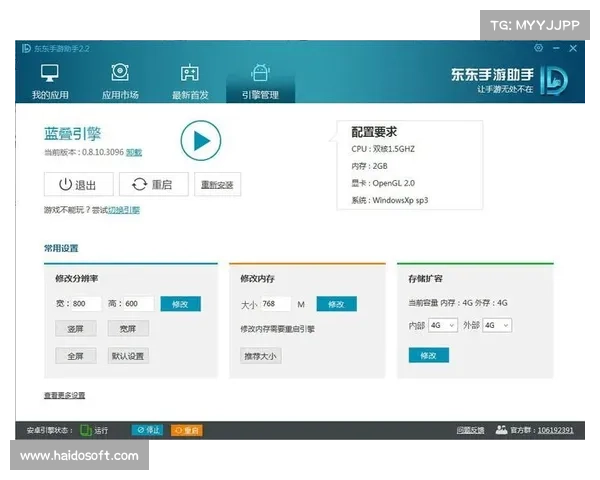Open the 问题反馈 link

[x=470, y=430]
